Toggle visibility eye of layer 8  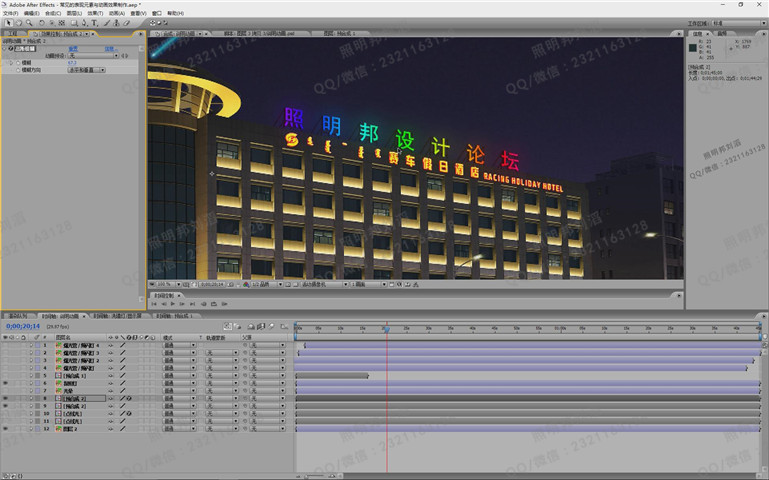(5, 398)
